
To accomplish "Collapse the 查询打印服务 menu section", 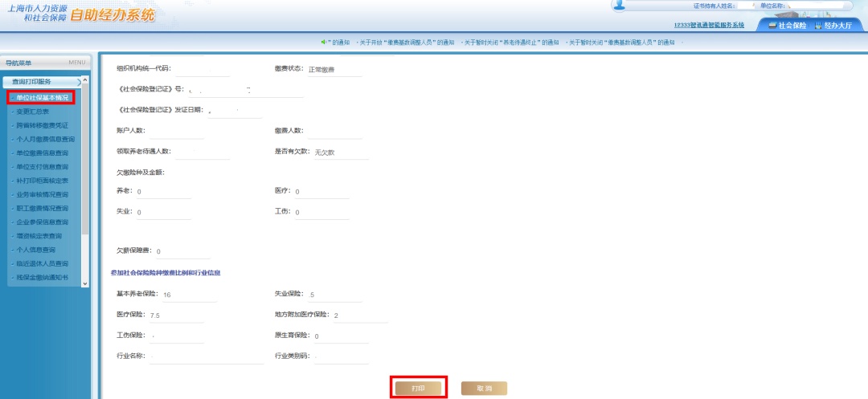I will (42, 82).
